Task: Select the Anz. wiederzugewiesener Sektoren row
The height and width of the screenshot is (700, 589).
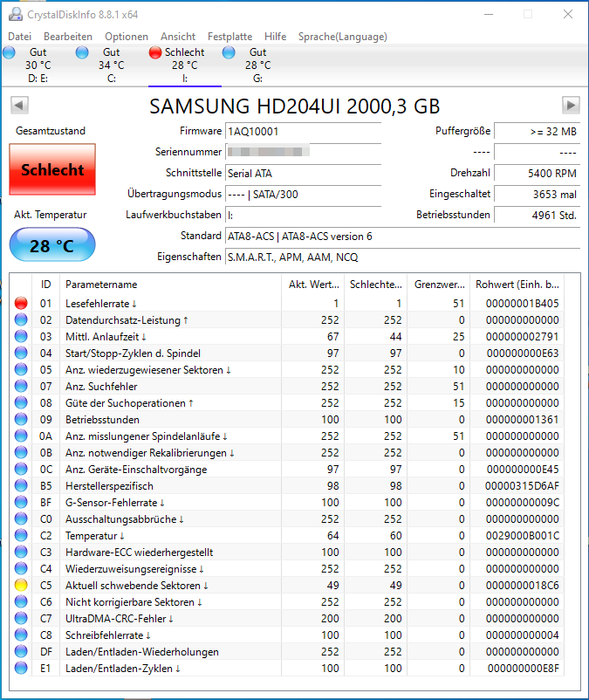Action: [287, 370]
